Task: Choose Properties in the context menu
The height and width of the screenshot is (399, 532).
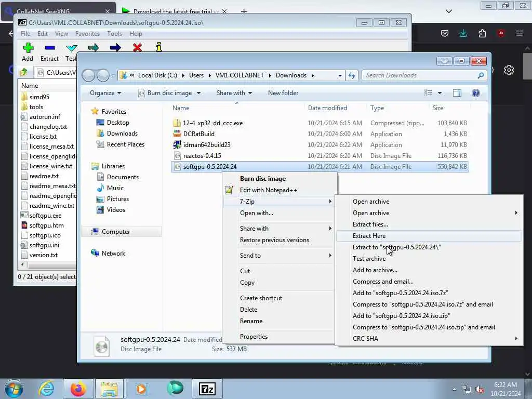Action: 278,337
